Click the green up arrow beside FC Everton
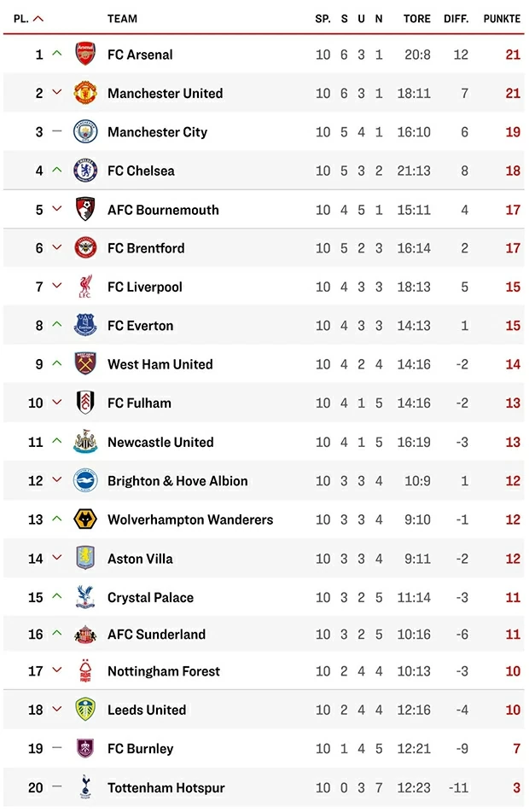This screenshot has height=812, width=529. [57, 325]
